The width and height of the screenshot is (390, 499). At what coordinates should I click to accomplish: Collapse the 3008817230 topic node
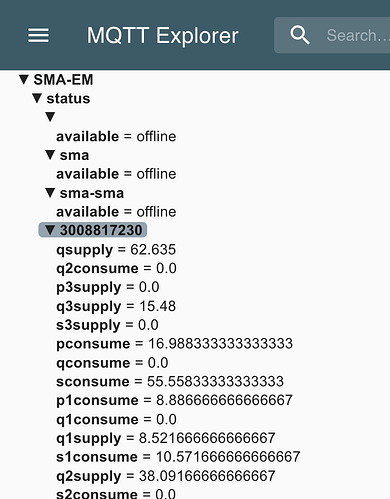coord(50,230)
